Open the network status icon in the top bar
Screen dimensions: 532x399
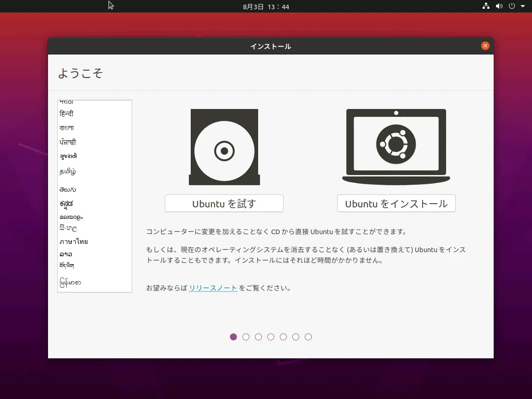click(485, 6)
